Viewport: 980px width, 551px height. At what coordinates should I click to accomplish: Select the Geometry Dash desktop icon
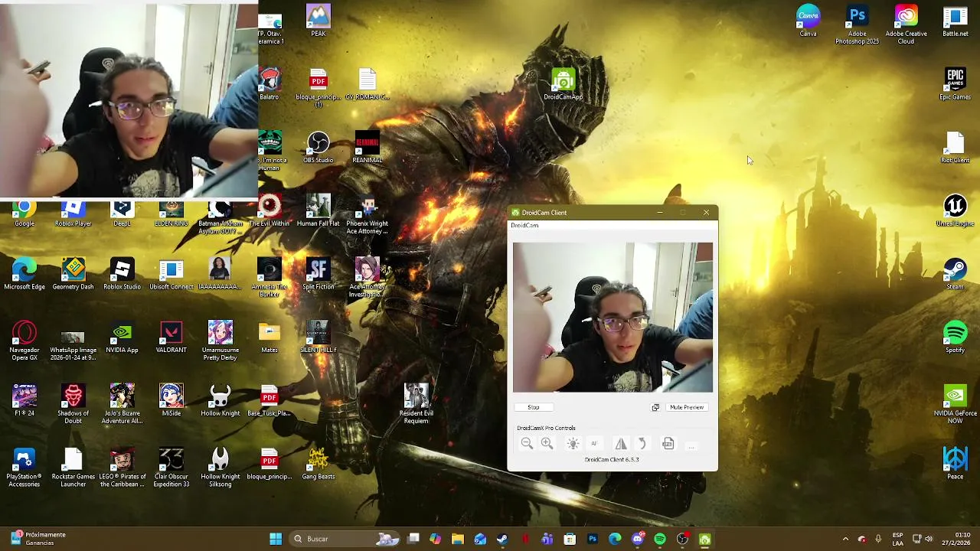click(x=73, y=274)
